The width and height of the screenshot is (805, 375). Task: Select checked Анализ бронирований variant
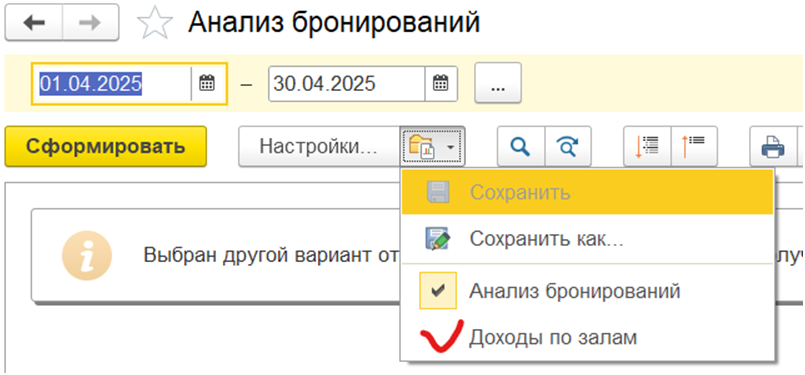[x=587, y=291]
